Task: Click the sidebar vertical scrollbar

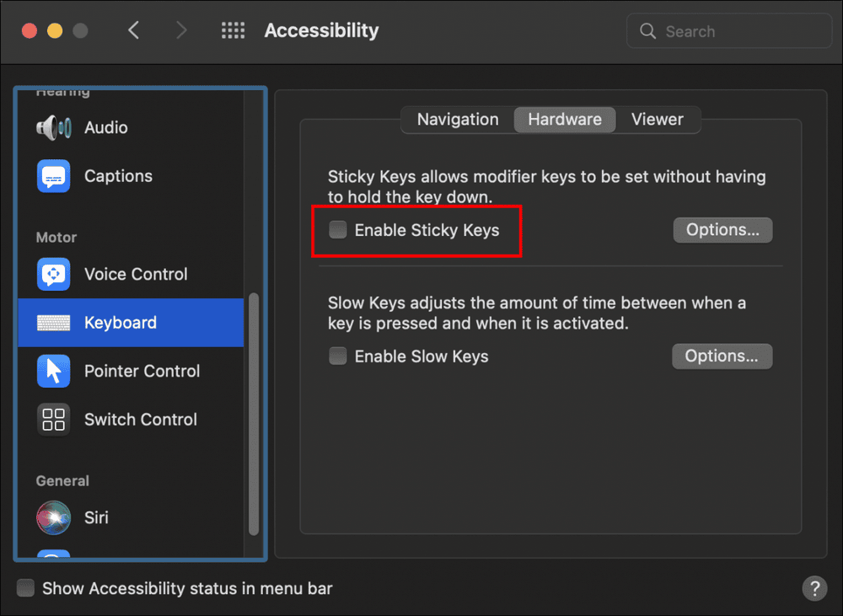Action: pyautogui.click(x=254, y=413)
